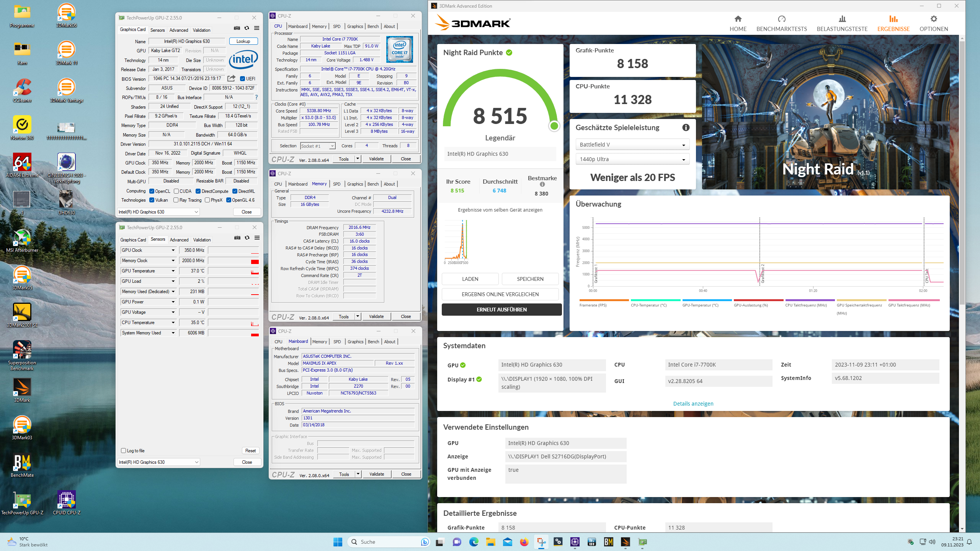Open BenchMate desktop icon

coord(22,466)
